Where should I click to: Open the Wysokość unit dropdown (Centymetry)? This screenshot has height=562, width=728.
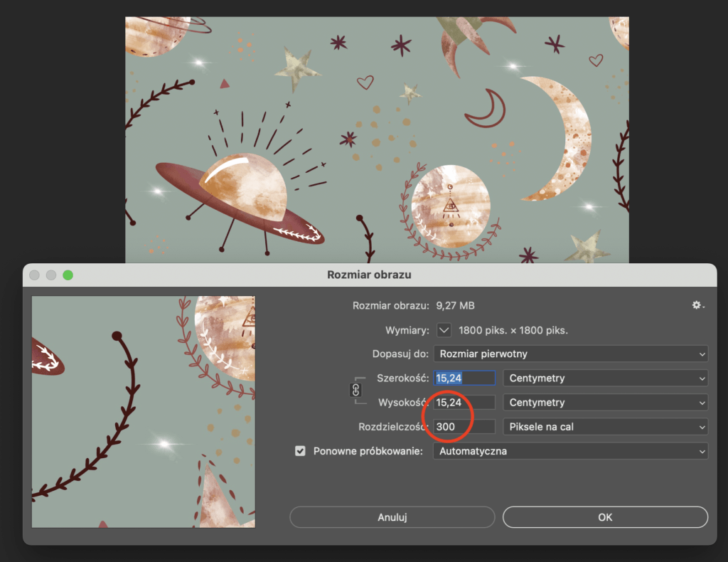click(x=605, y=403)
